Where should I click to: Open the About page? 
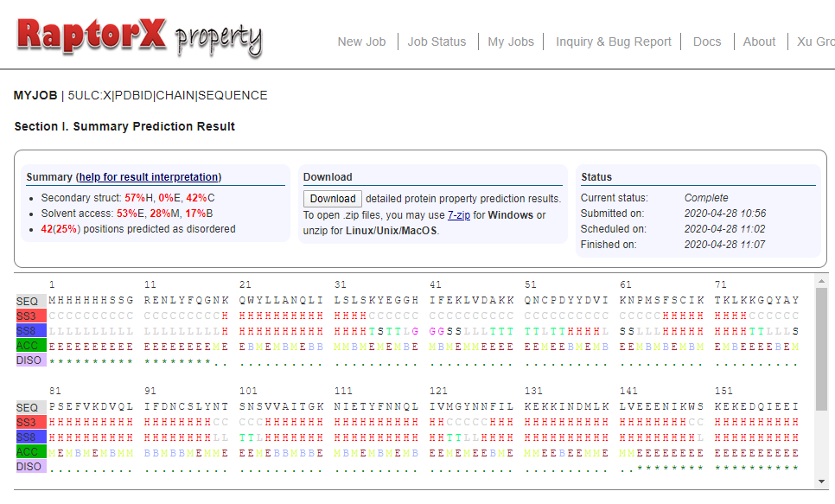point(759,41)
